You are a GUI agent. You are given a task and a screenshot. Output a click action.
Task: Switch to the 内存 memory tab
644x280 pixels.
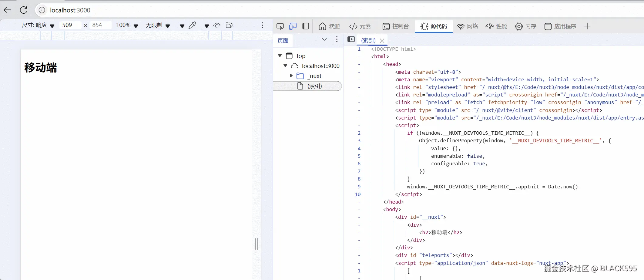coord(525,26)
